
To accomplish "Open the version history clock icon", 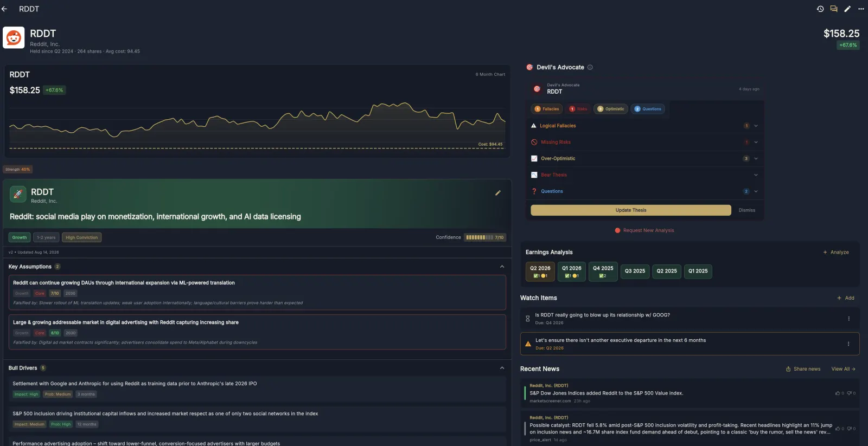I will tap(820, 9).
